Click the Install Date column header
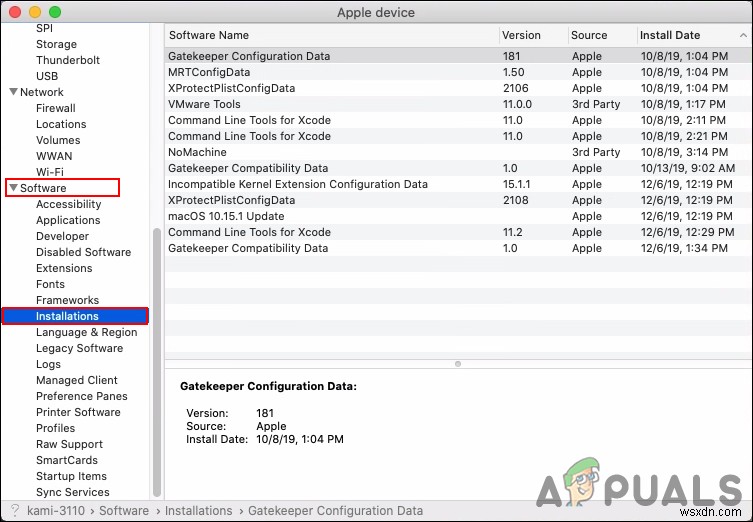This screenshot has width=753, height=522. click(670, 35)
